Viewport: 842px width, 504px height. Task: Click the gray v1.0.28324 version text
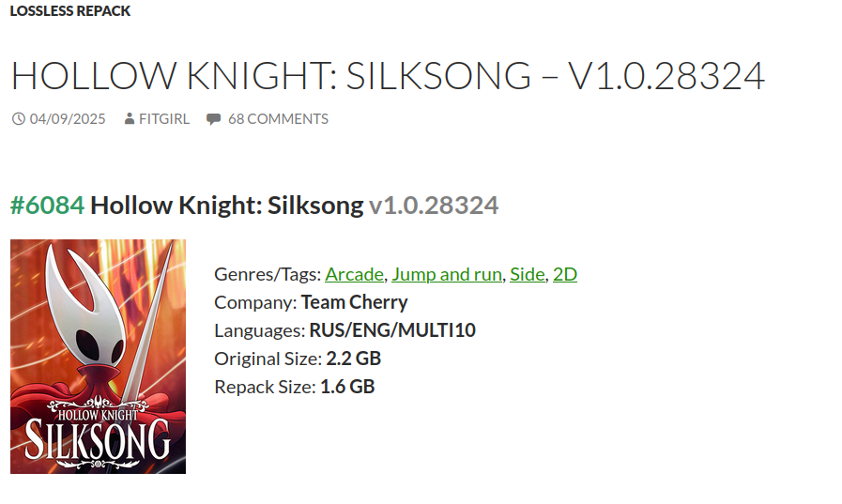point(433,206)
